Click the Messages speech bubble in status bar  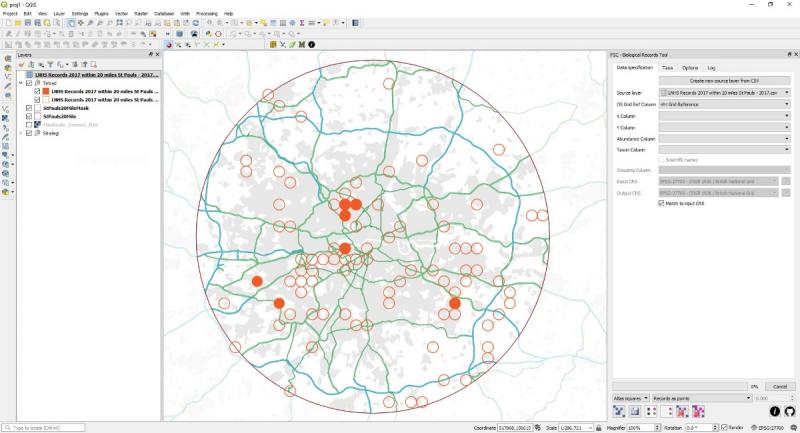tap(794, 427)
